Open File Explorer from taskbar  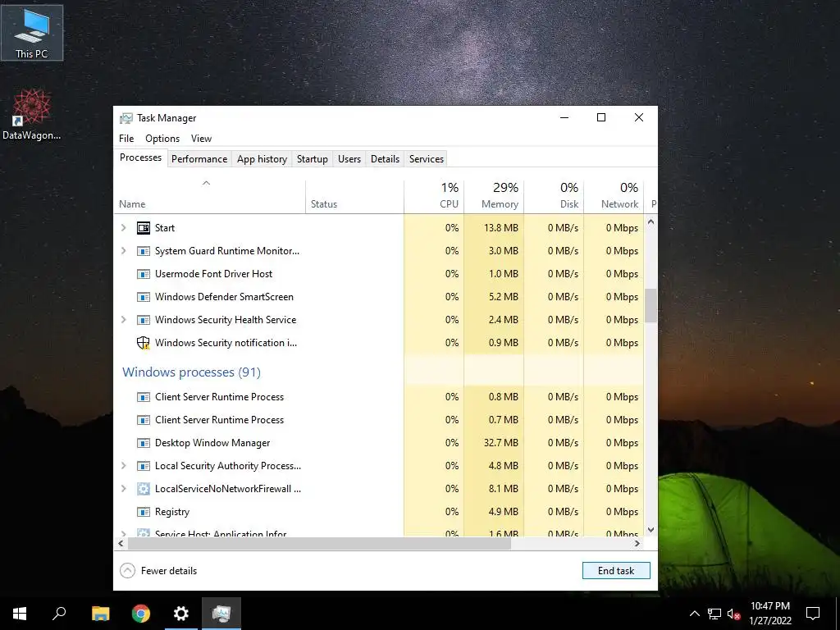[x=100, y=614]
